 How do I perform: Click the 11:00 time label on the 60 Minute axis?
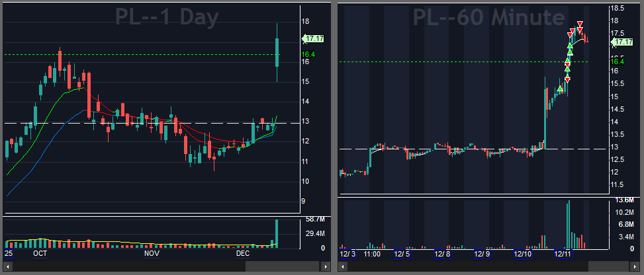pyautogui.click(x=372, y=254)
